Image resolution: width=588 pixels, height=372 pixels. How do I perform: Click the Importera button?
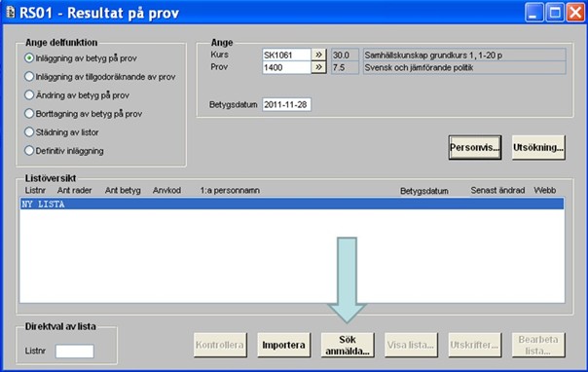pos(283,345)
